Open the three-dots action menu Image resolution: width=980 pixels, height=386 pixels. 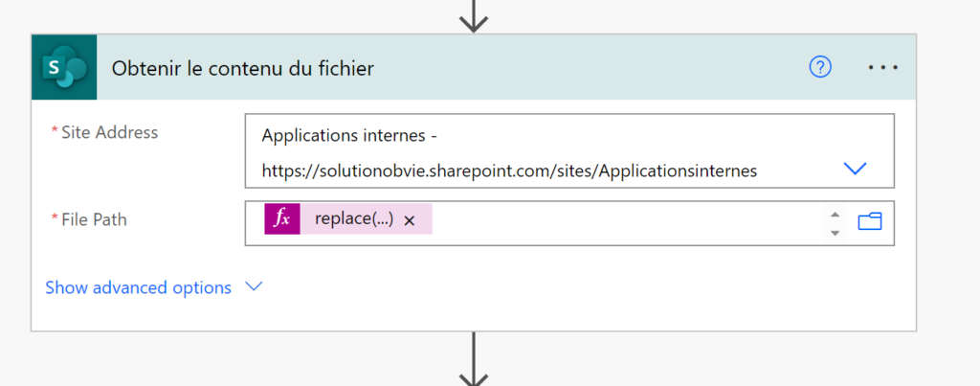[883, 67]
